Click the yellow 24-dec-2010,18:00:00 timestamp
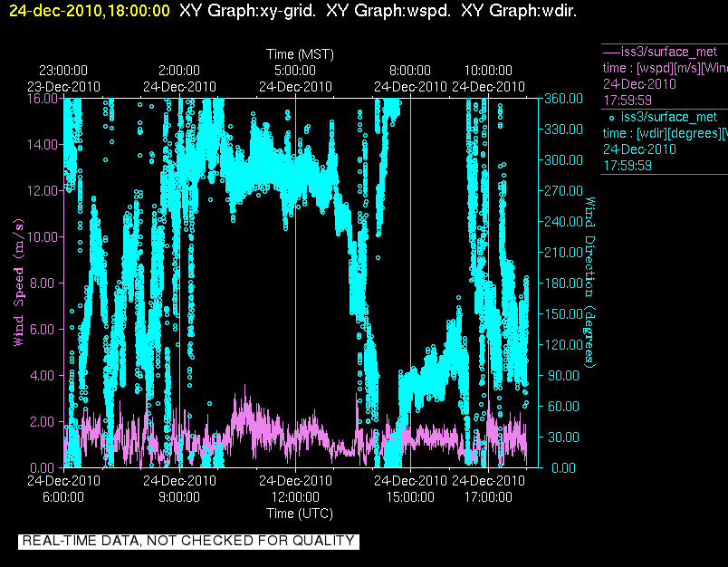Screen dimensions: 728x567 click(x=90, y=11)
